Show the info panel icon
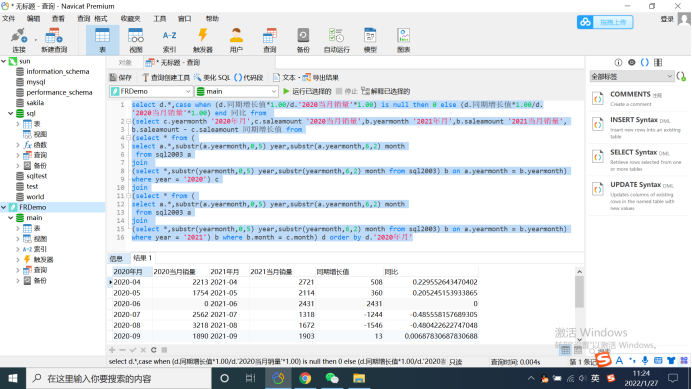The height and width of the screenshot is (389, 692). click(618, 63)
